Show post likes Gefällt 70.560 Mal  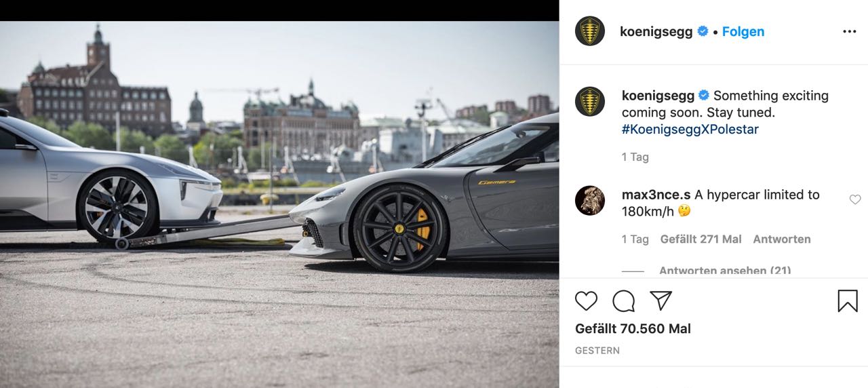pyautogui.click(x=633, y=328)
